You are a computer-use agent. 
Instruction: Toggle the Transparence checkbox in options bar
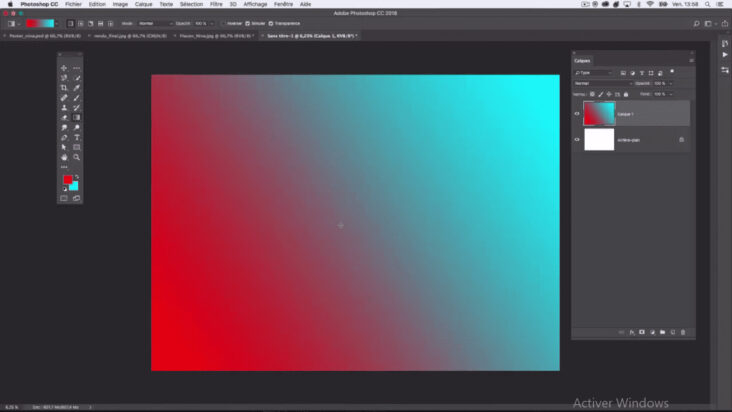(271, 23)
